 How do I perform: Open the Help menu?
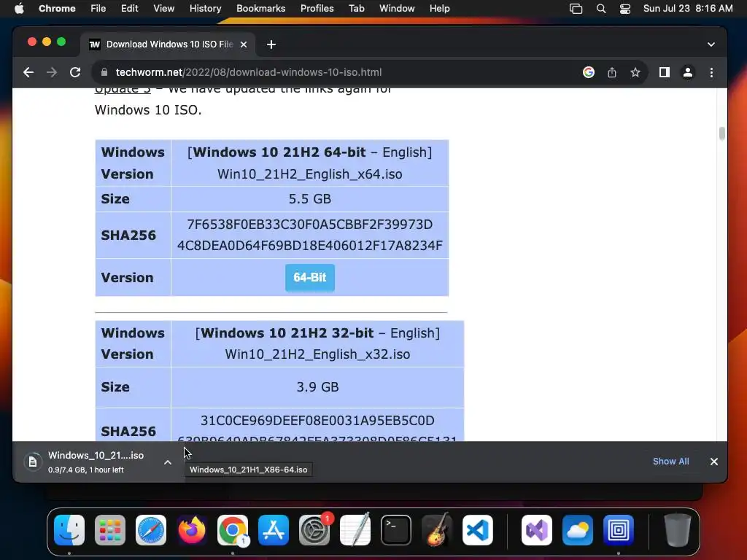439,9
